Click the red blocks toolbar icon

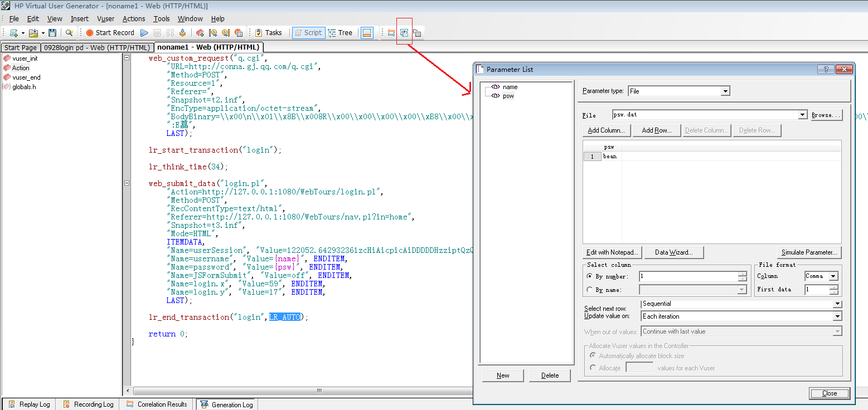(200, 33)
